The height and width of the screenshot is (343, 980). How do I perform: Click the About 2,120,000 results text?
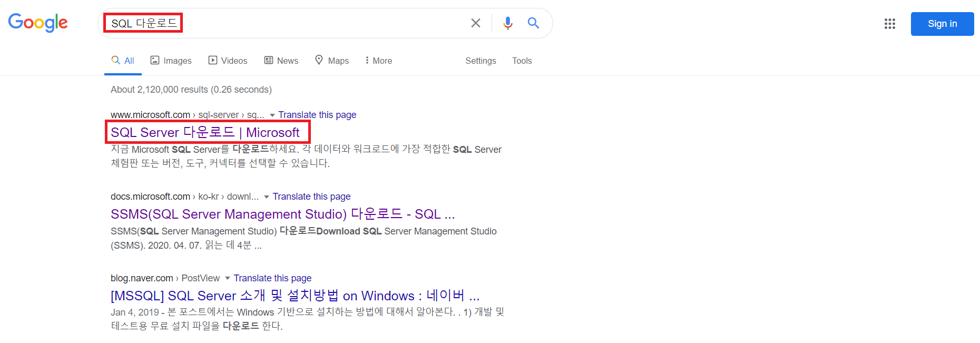coord(191,90)
